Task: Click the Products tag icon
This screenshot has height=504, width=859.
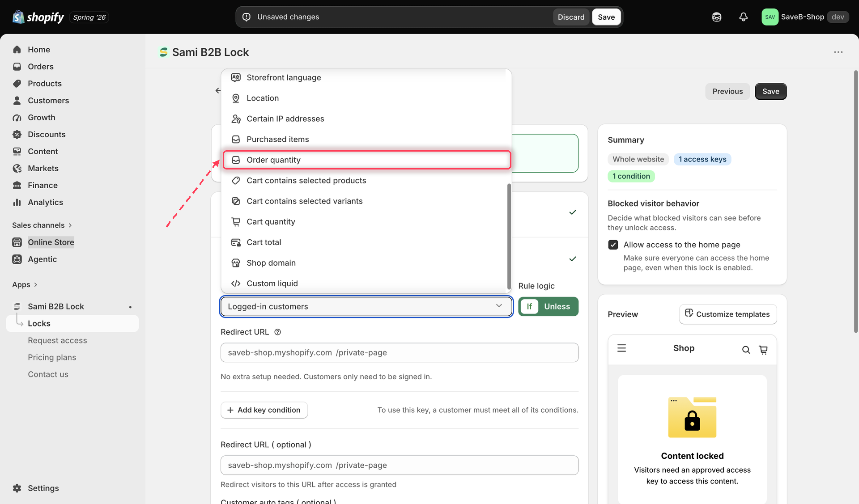Action: click(x=17, y=84)
